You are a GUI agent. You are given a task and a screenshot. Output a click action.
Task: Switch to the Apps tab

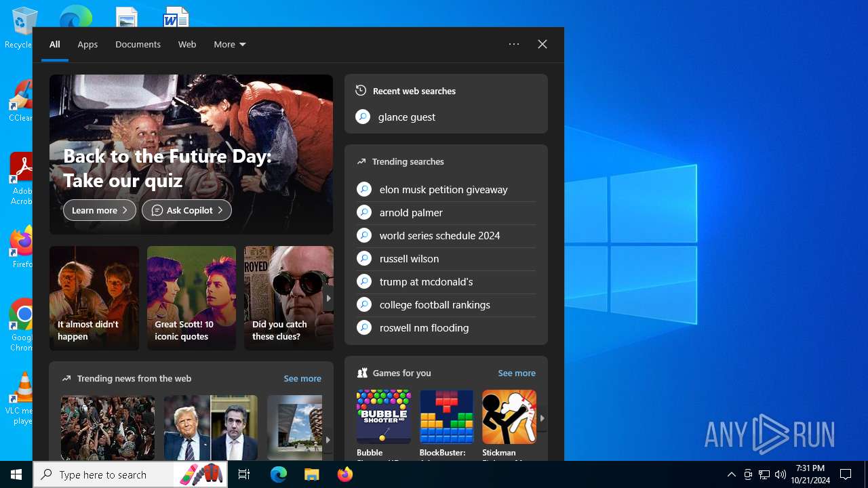87,44
